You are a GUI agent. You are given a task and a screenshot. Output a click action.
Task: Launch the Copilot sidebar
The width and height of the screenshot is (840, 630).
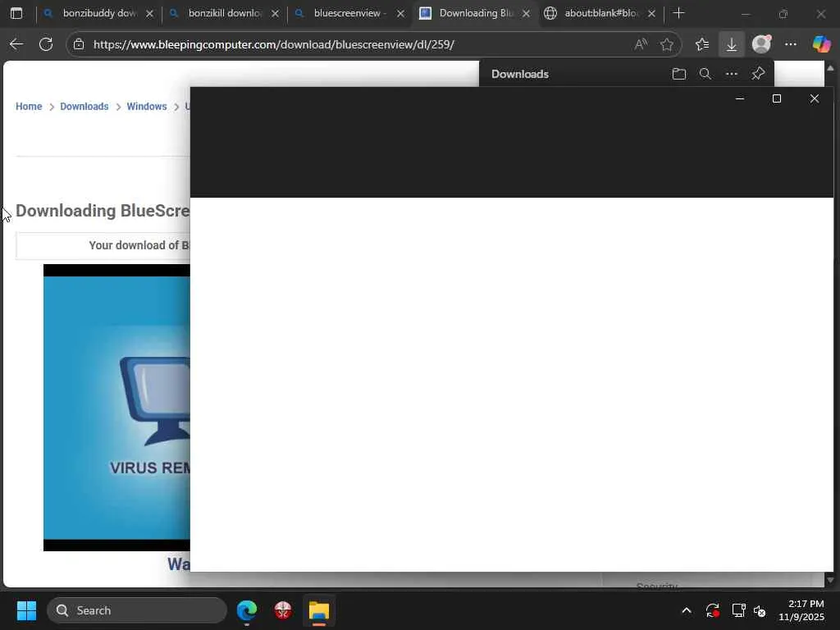point(821,44)
